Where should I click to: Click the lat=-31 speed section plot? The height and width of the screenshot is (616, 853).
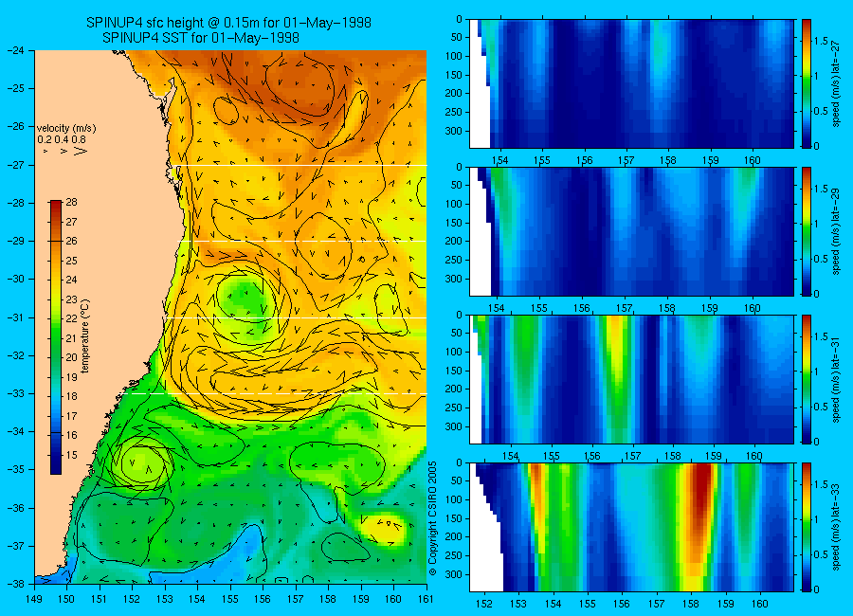point(631,379)
